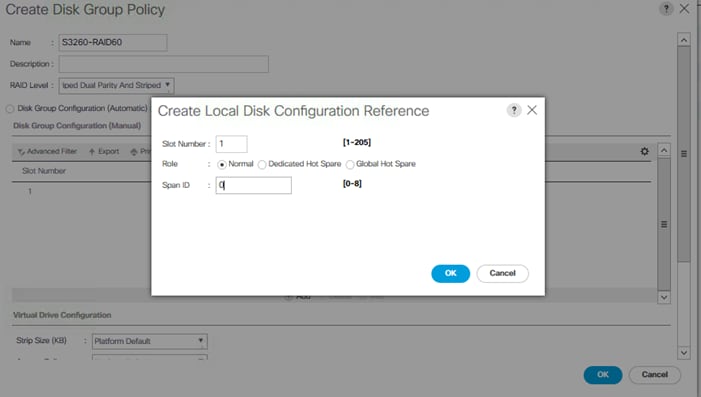Click OK in Create Disk Group Policy window

pyautogui.click(x=603, y=375)
